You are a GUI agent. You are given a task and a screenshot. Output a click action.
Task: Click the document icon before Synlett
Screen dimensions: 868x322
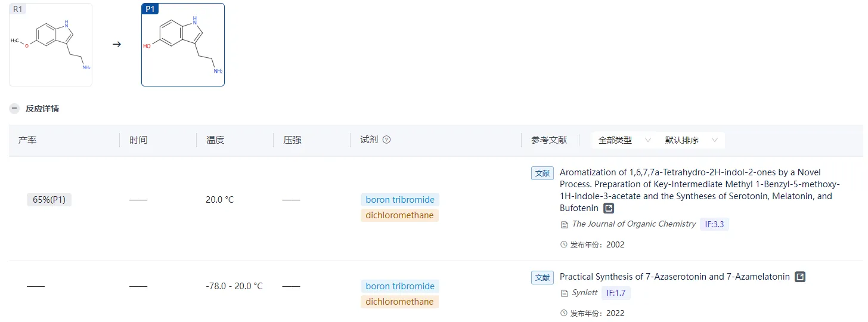[x=564, y=293]
